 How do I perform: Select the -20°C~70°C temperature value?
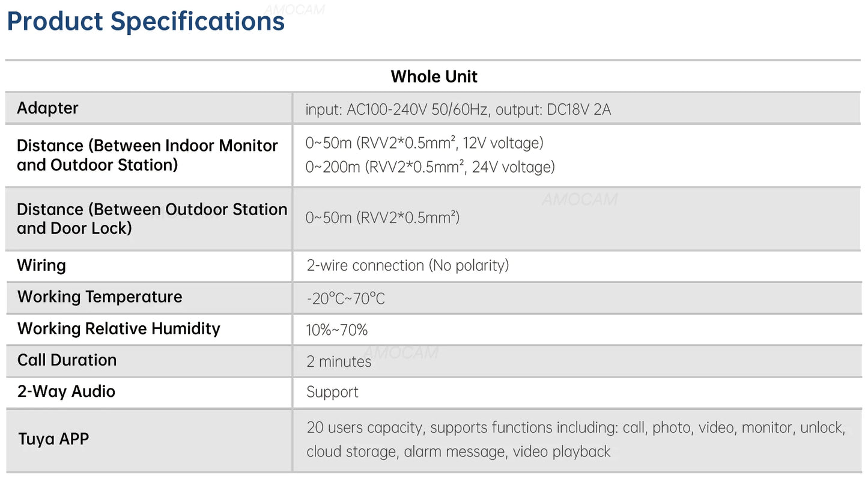(x=345, y=298)
